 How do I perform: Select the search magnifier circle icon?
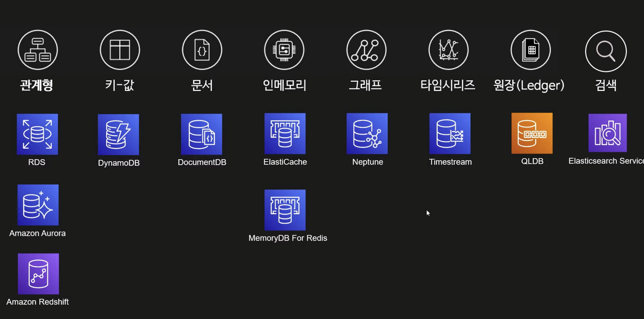click(606, 51)
